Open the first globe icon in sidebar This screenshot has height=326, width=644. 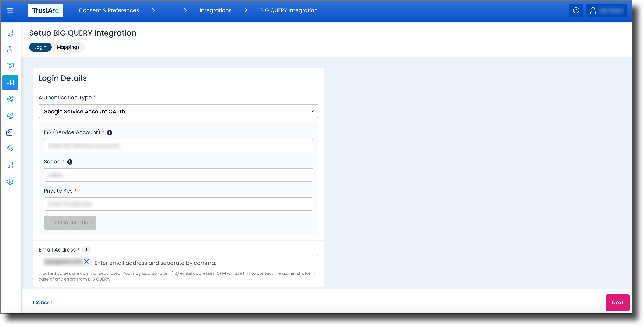(10, 99)
